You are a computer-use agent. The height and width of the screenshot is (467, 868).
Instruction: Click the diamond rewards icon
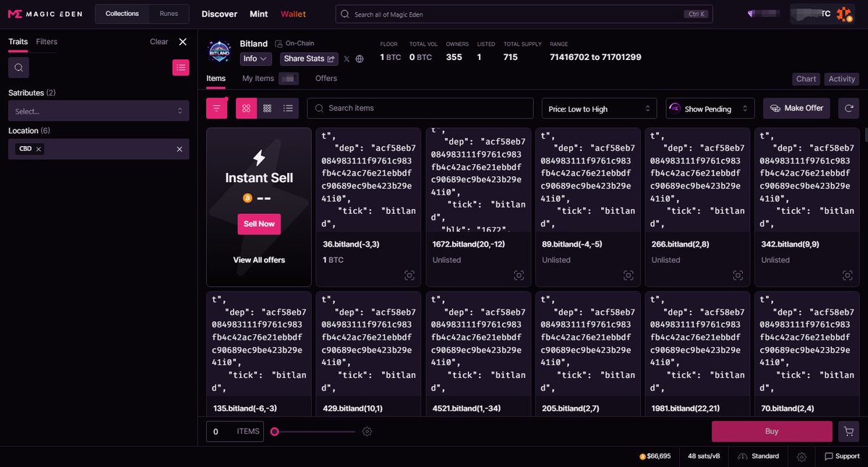point(753,14)
